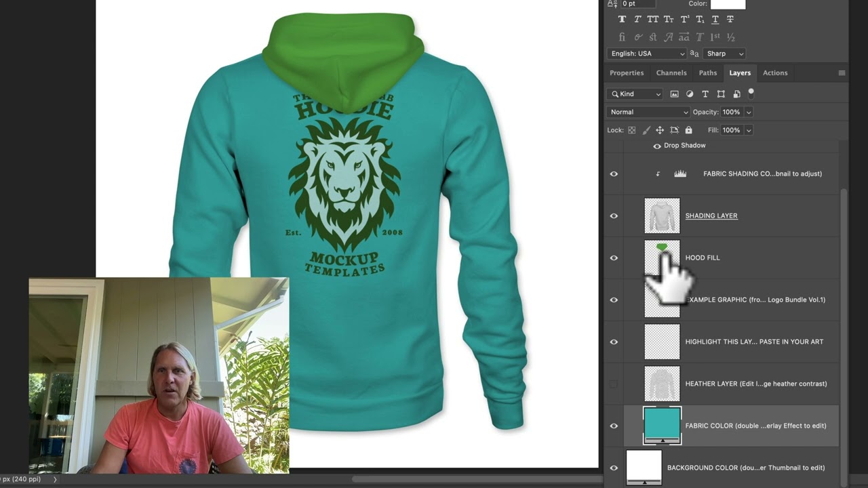Open the English: USA language dropdown

(647, 54)
